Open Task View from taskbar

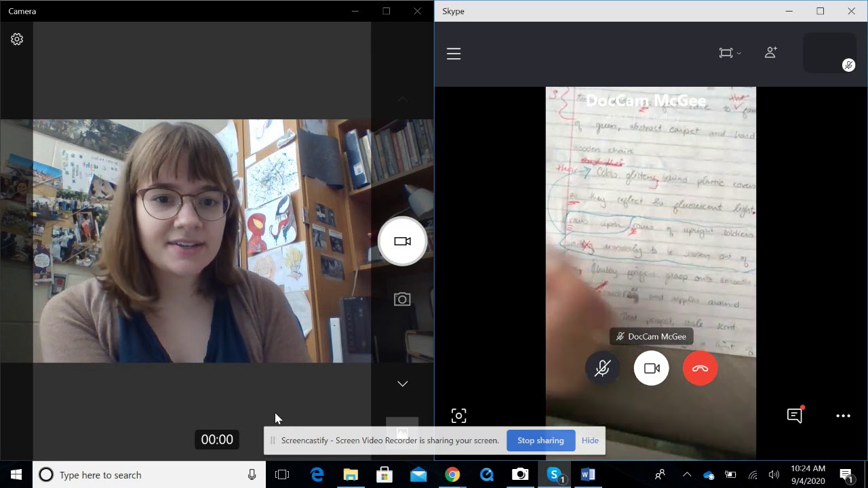(x=282, y=475)
